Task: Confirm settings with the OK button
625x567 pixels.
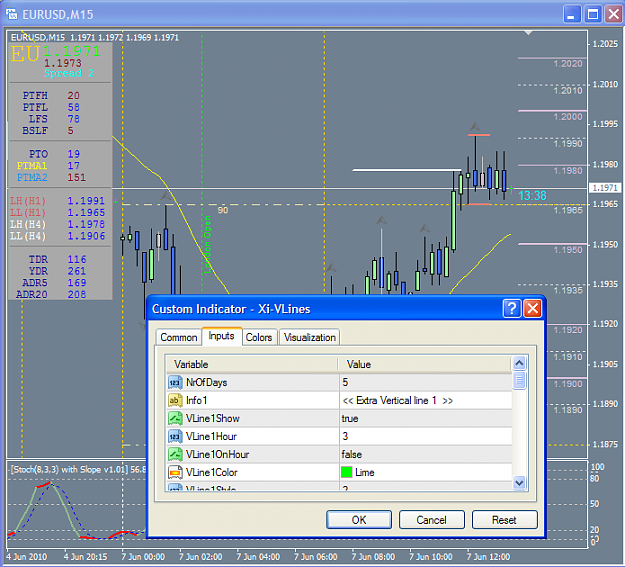Action: coord(359,520)
